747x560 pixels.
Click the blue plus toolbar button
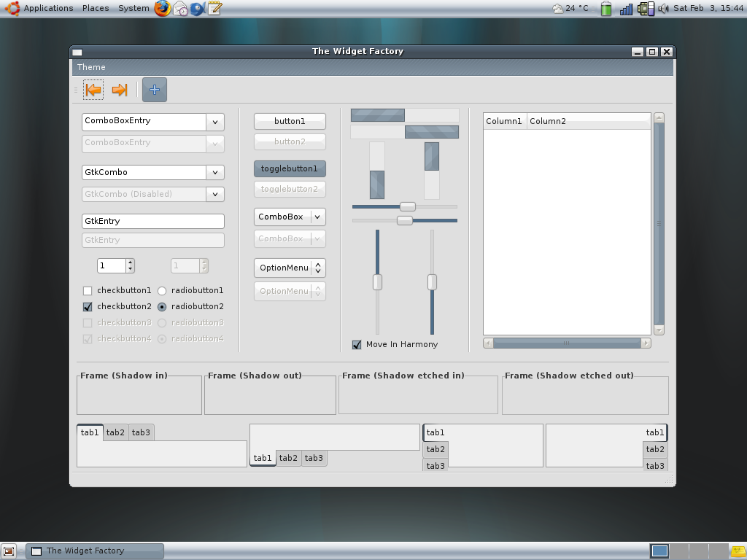click(155, 90)
